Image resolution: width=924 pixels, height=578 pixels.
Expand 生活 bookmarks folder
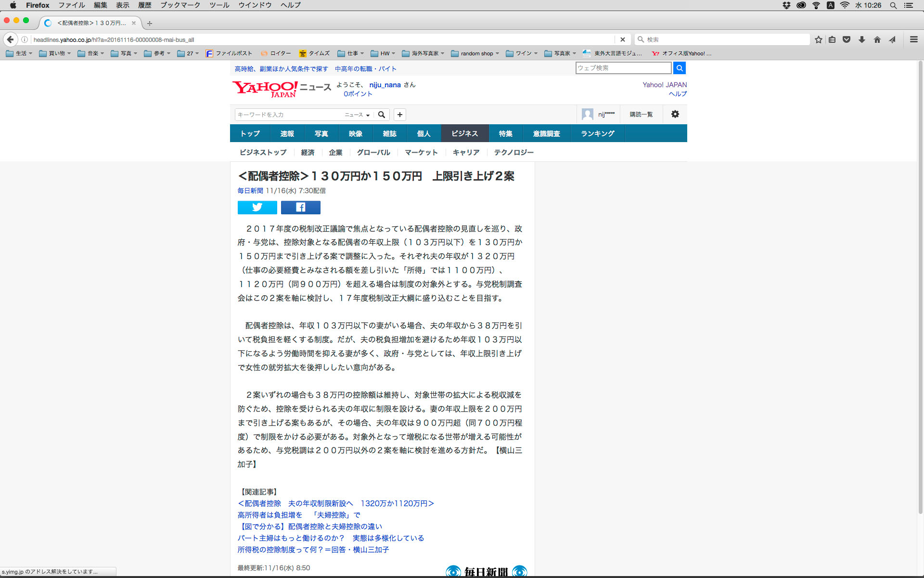[x=19, y=53]
